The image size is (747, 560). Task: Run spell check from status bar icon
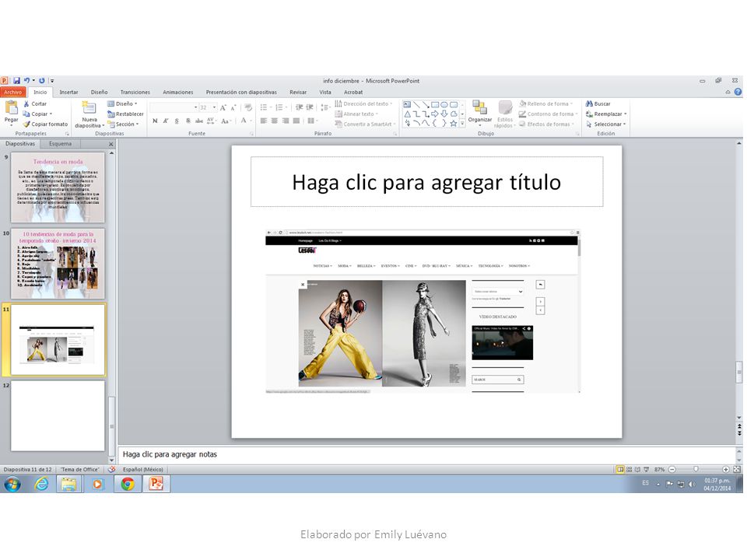[x=111, y=470]
